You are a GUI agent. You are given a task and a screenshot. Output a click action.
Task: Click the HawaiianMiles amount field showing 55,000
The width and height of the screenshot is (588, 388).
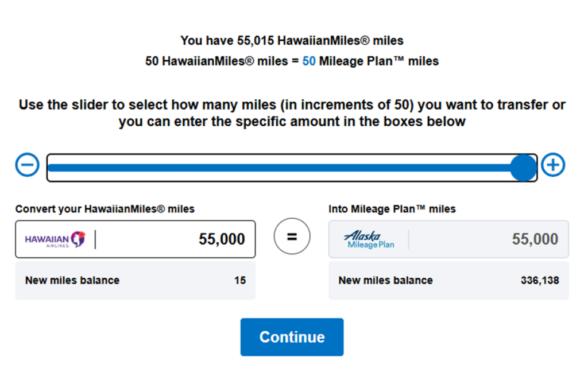coord(136,239)
